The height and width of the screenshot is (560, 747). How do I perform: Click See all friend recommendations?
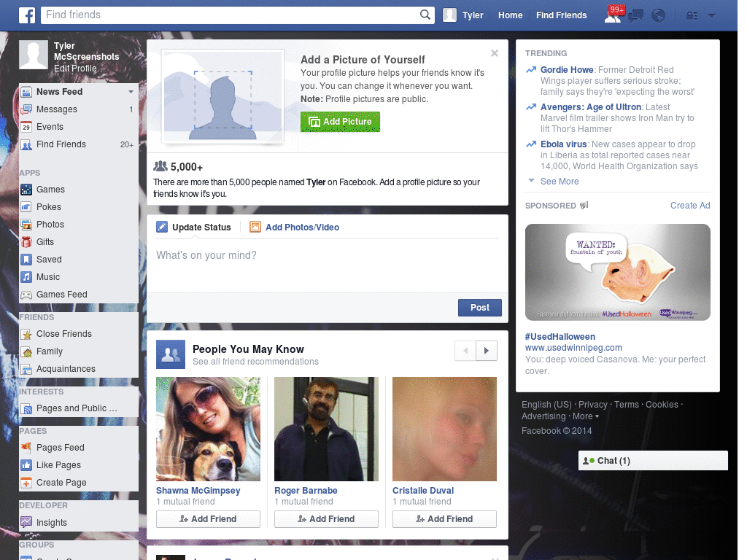[x=255, y=362]
